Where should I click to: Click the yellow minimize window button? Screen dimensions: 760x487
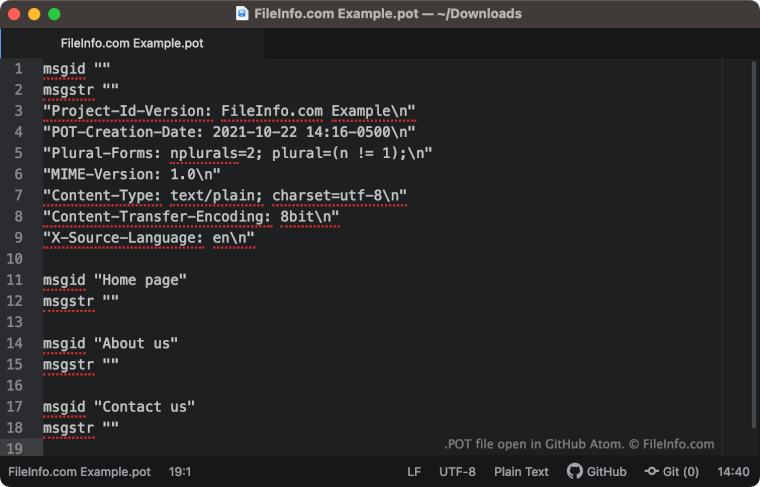click(x=34, y=14)
